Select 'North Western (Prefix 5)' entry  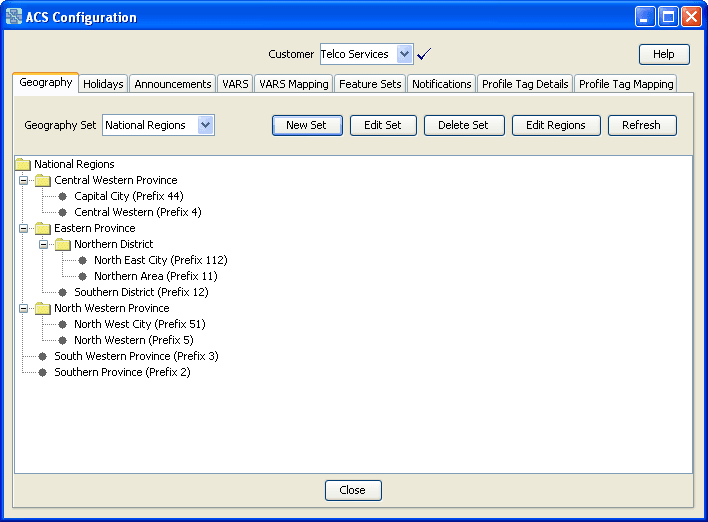click(134, 340)
